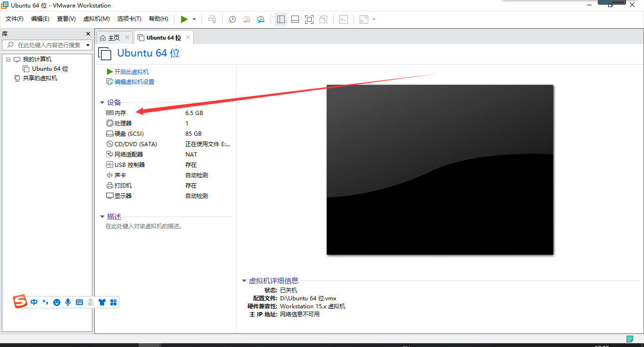The height and width of the screenshot is (347, 644).
Task: Select 我的计算机 in library tree
Action: [37, 59]
